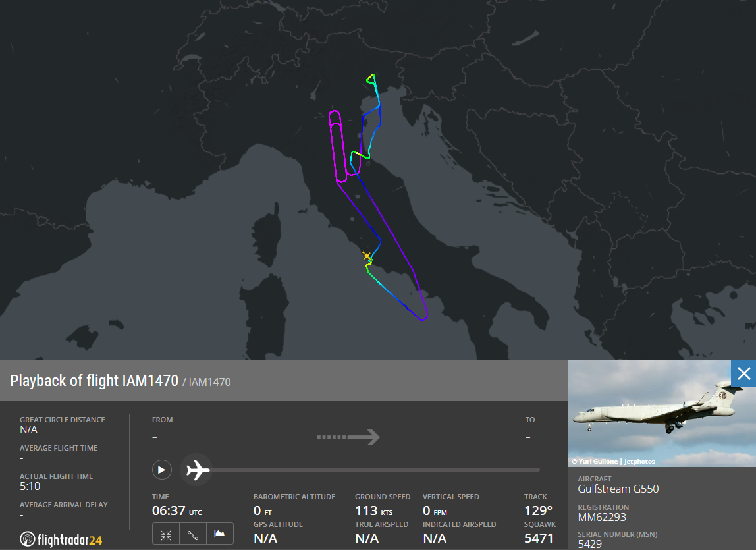Viewport: 756px width, 550px height.
Task: Open the speed and altitude graph icon
Action: pos(220,534)
